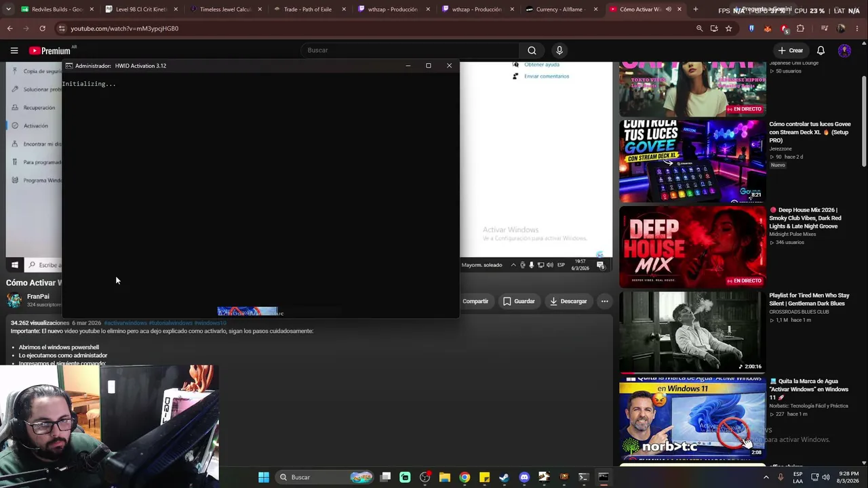The image size is (868, 488).
Task: Open the more actions three-dot menu
Action: tap(605, 302)
